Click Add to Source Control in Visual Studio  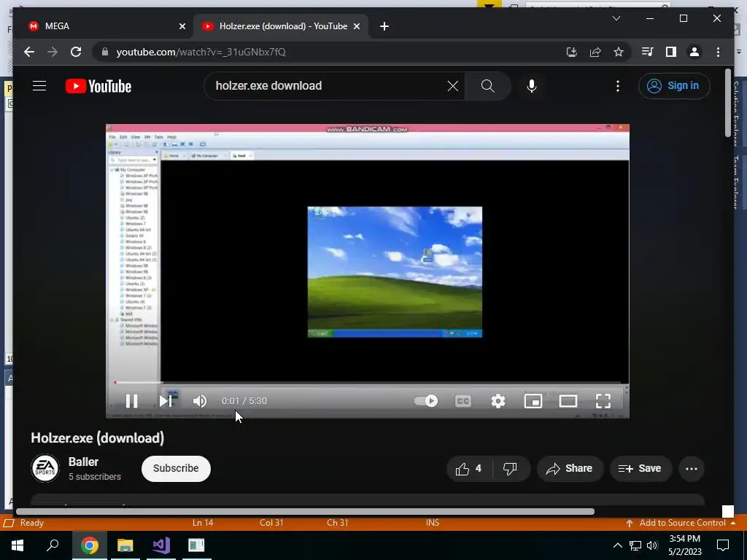click(681, 523)
